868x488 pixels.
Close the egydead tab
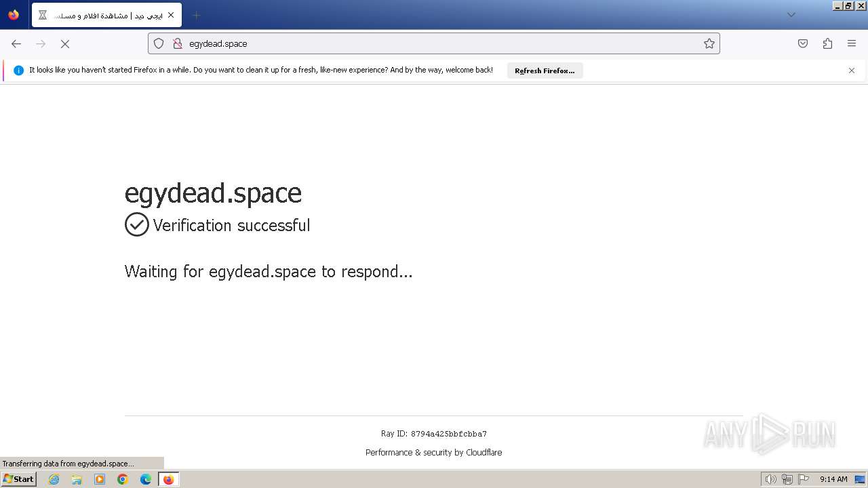(171, 15)
